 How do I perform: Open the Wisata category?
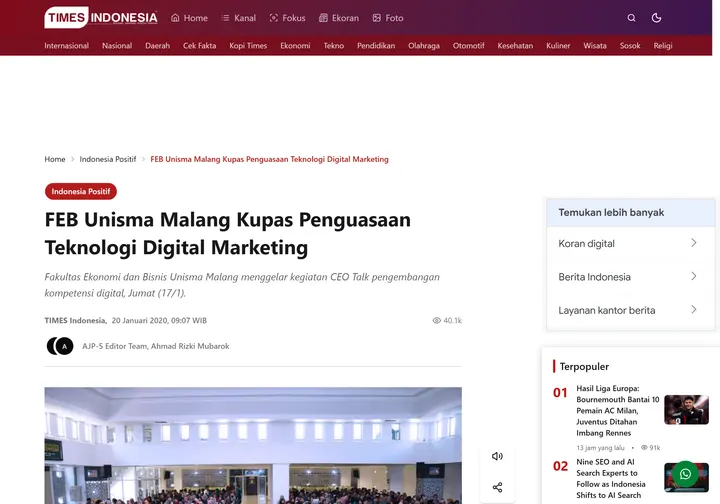(x=595, y=45)
